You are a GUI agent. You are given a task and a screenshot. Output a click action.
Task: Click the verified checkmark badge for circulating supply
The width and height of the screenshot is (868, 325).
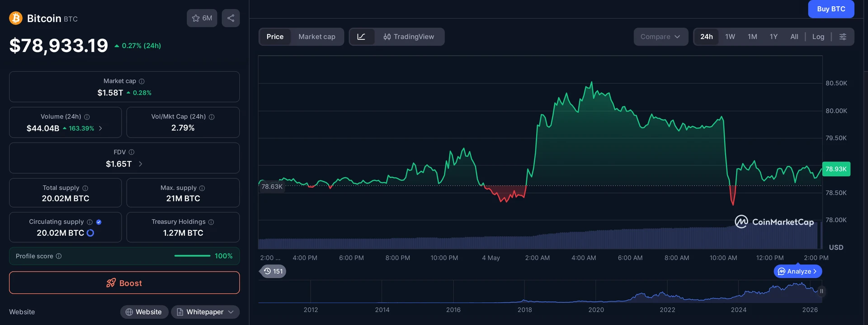99,222
